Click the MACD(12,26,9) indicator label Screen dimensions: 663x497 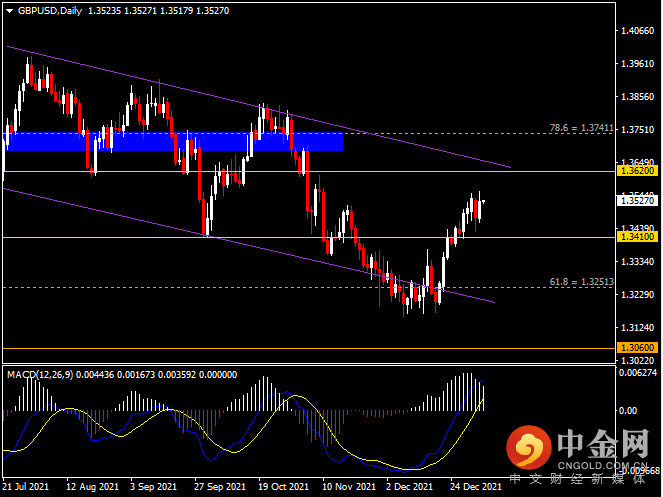pos(40,375)
